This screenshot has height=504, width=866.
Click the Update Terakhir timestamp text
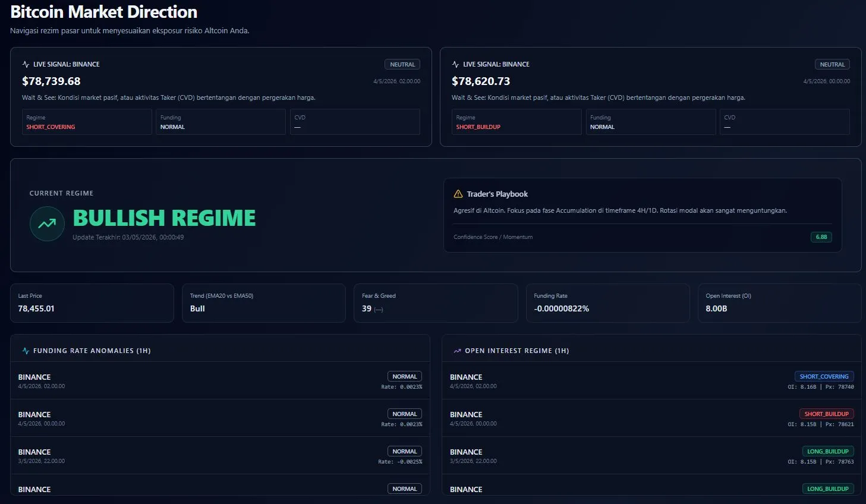(128, 237)
